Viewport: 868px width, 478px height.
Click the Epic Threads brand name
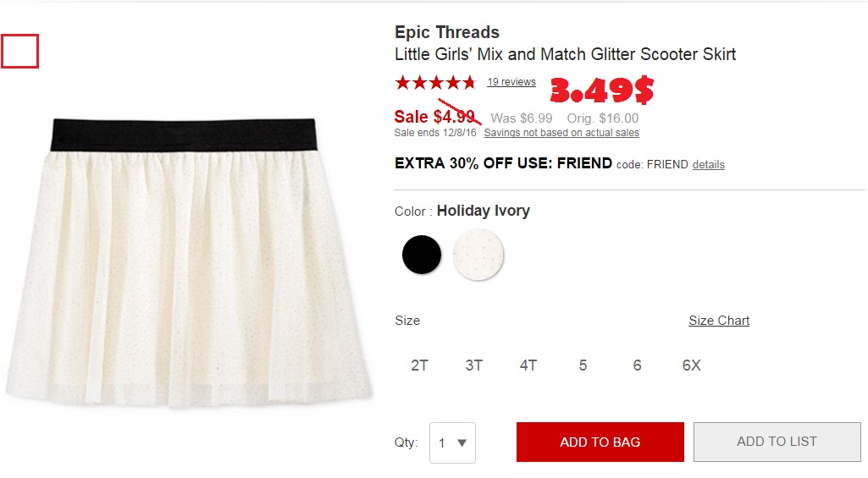pyautogui.click(x=447, y=32)
